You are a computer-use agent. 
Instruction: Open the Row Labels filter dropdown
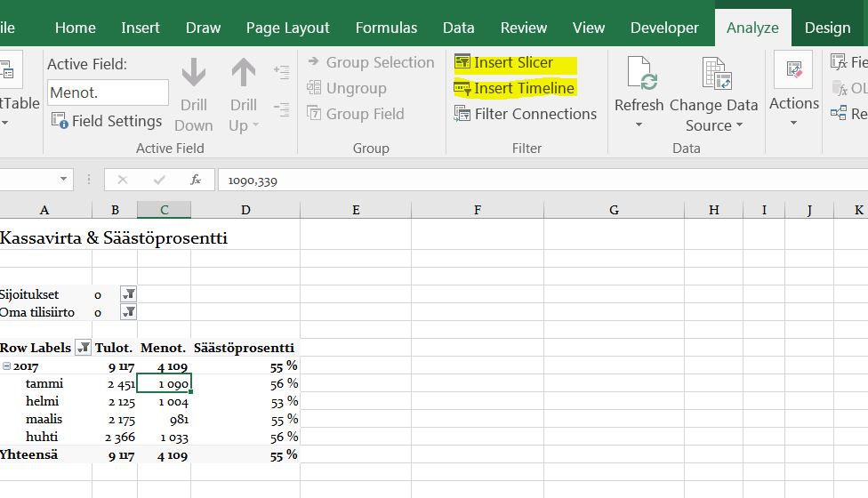pyautogui.click(x=83, y=348)
